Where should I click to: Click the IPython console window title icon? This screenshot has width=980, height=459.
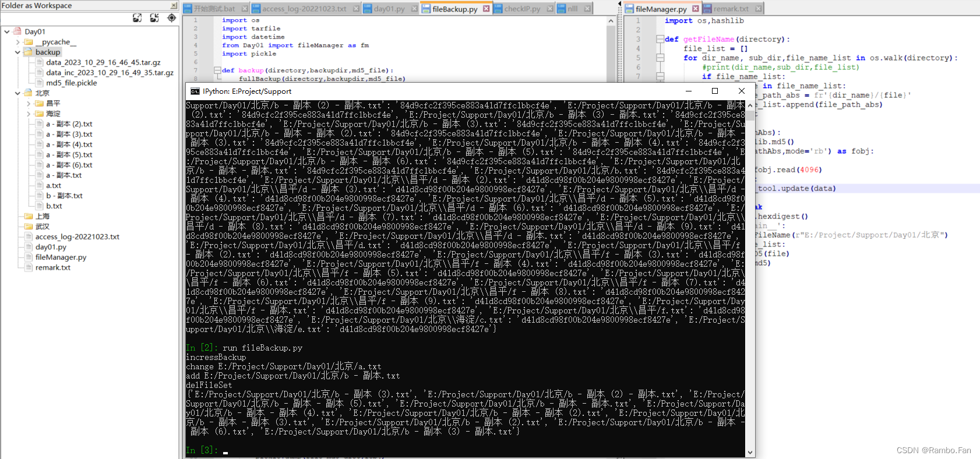pyautogui.click(x=195, y=91)
